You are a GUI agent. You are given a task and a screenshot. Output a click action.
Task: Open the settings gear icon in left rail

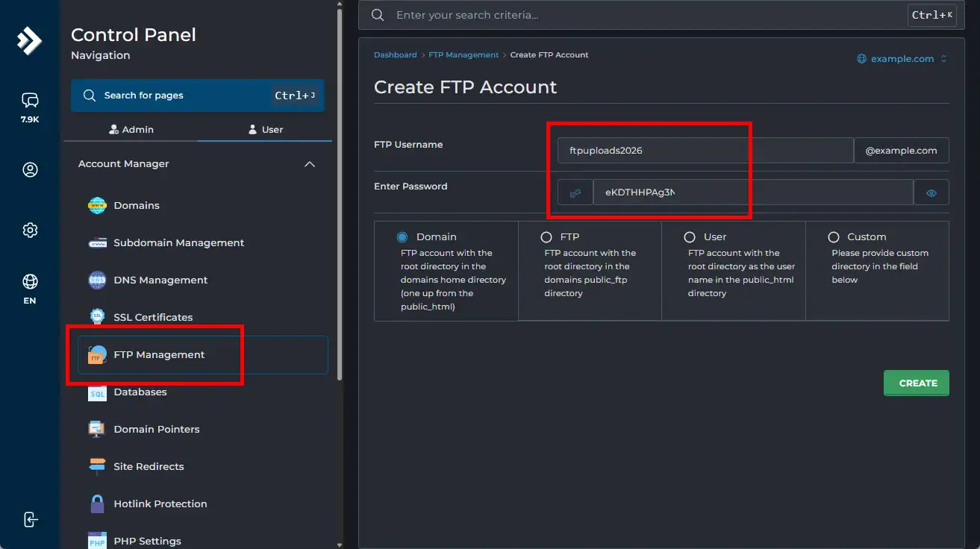point(30,230)
